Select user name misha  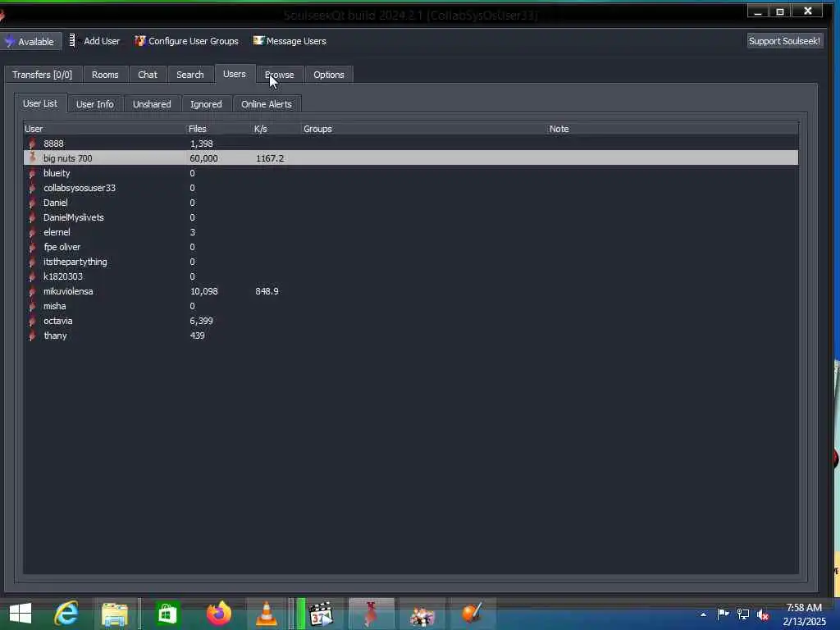click(55, 306)
